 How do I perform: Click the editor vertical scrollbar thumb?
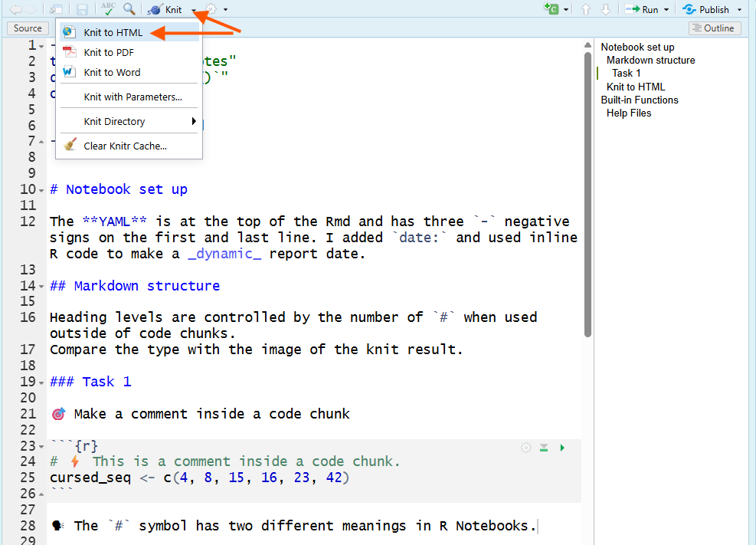[x=587, y=195]
